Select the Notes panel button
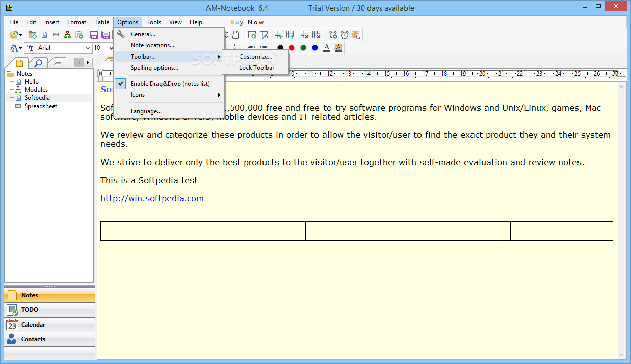The image size is (631, 364). point(49,295)
